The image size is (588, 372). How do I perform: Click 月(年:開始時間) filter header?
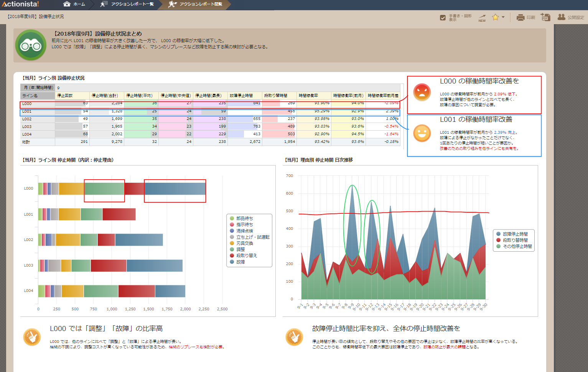pyautogui.click(x=38, y=88)
